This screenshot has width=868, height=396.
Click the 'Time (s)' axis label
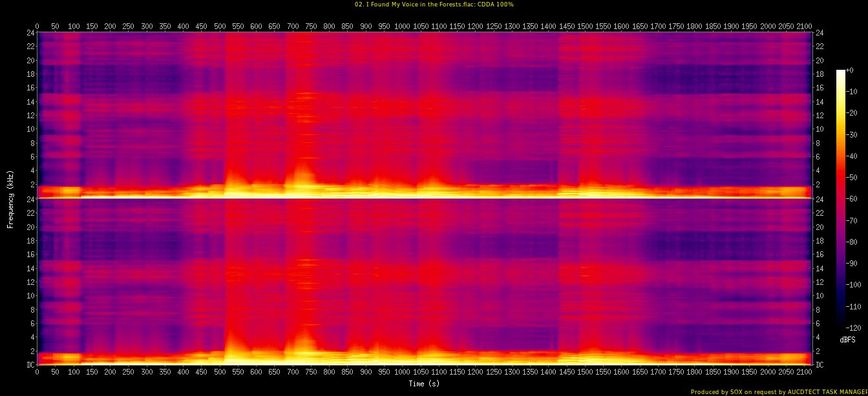[x=424, y=384]
